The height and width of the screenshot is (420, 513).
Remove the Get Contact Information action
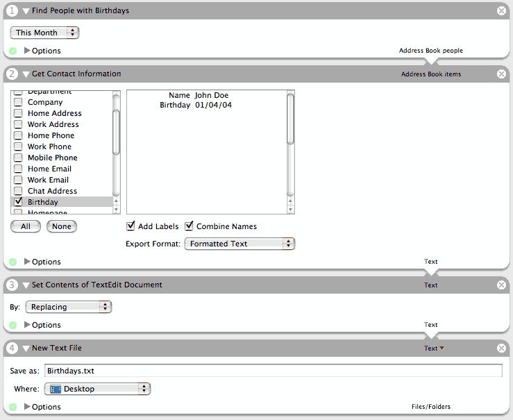coord(501,74)
